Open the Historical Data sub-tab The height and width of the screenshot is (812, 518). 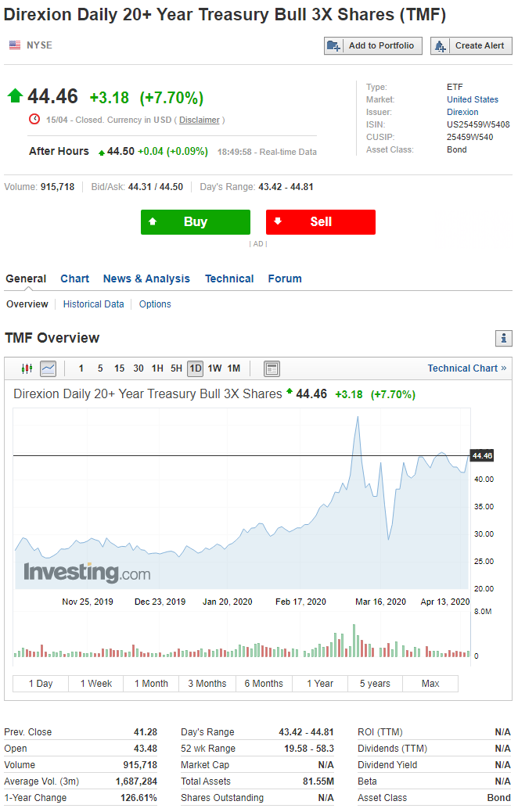coord(93,304)
